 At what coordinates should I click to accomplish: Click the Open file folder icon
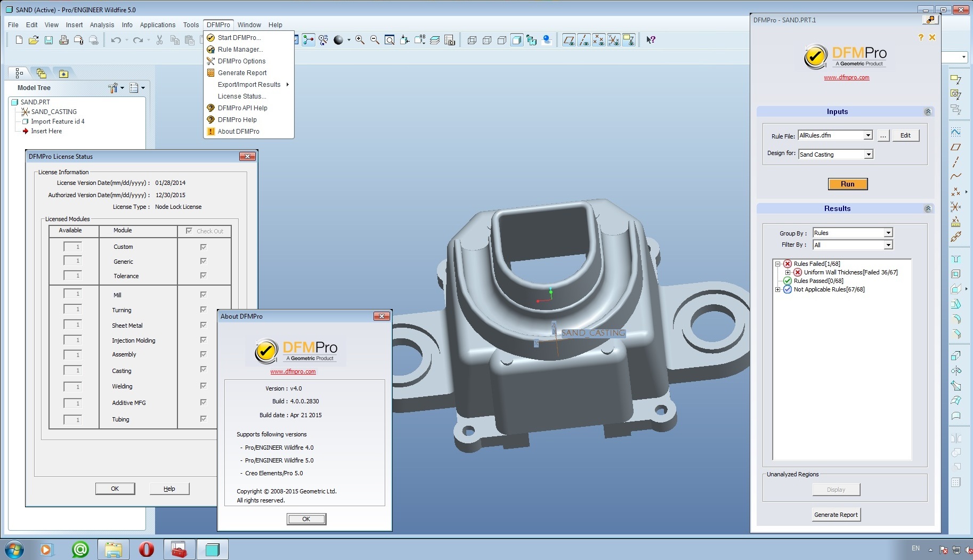point(34,40)
